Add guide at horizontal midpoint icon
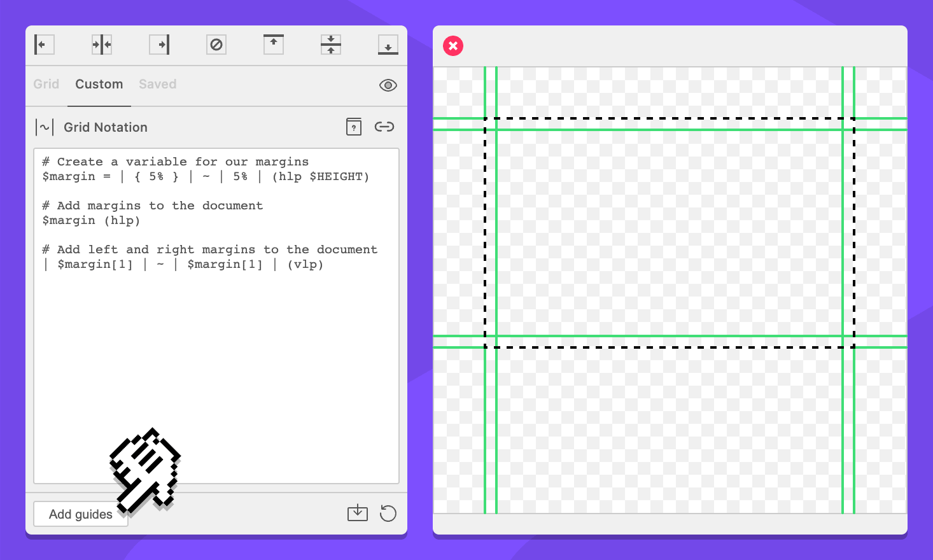Screen dimensions: 933x560 (102, 45)
